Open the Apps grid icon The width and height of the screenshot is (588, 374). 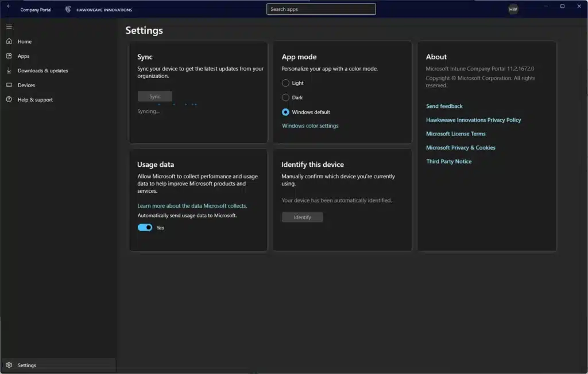point(9,56)
